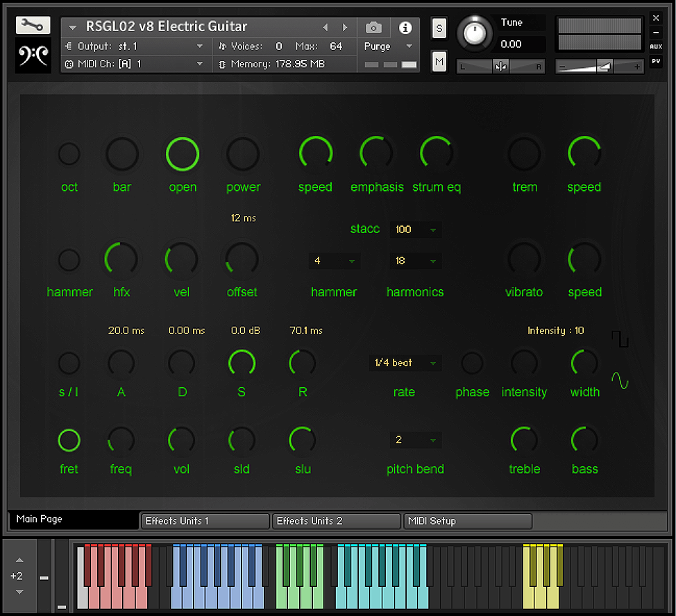Click the PV button
The height and width of the screenshot is (616, 676).
click(656, 61)
